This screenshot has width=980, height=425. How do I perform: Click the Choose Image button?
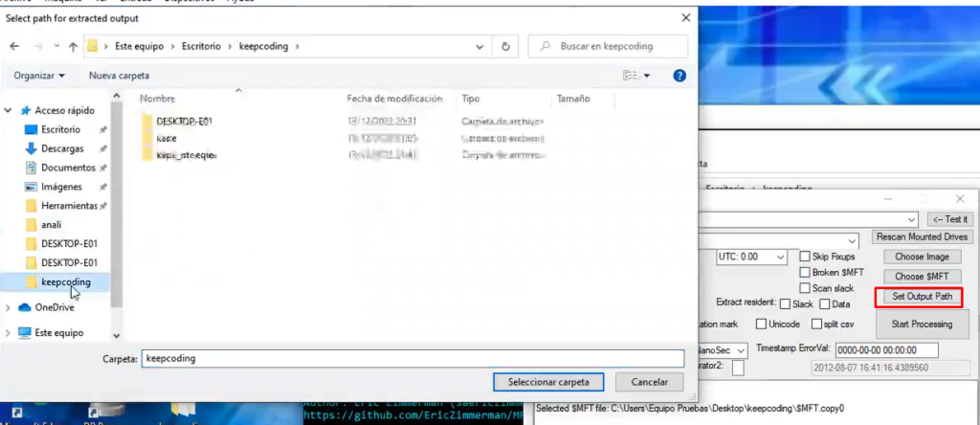922,257
